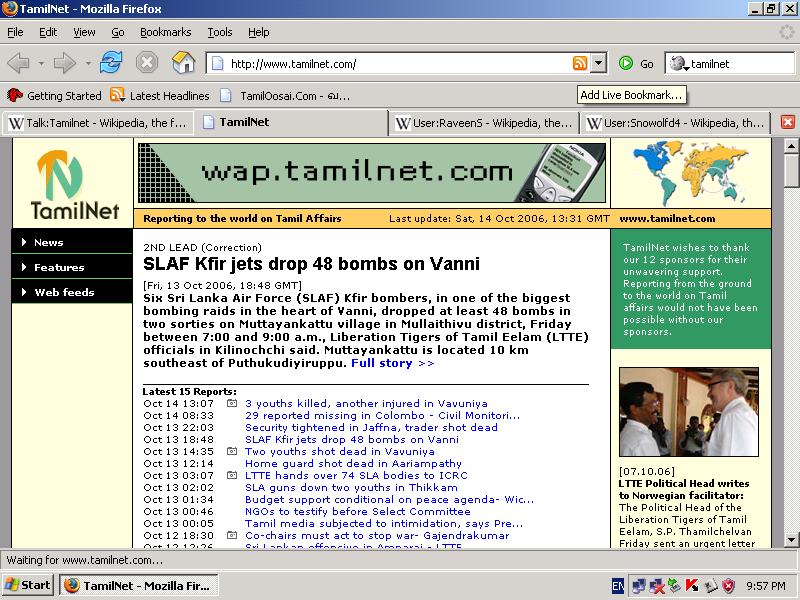Viewport: 800px width, 600px height.
Task: Open the Tools menu
Action: (220, 32)
